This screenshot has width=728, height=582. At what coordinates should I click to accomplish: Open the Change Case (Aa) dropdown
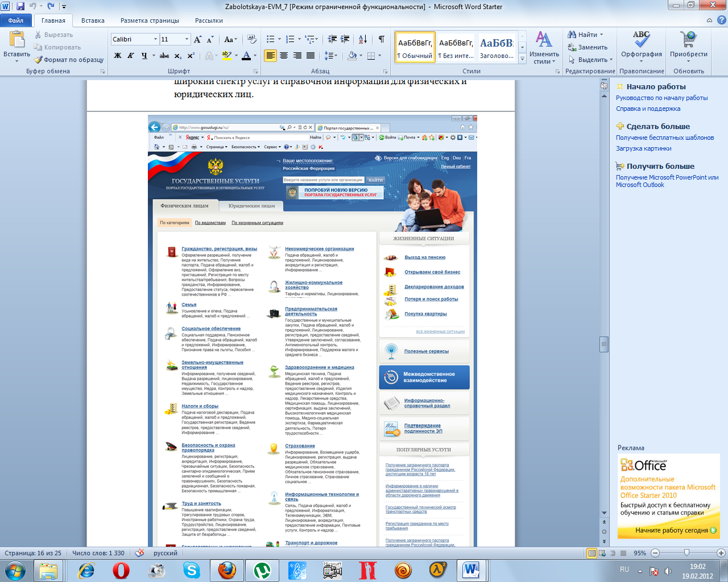point(230,39)
